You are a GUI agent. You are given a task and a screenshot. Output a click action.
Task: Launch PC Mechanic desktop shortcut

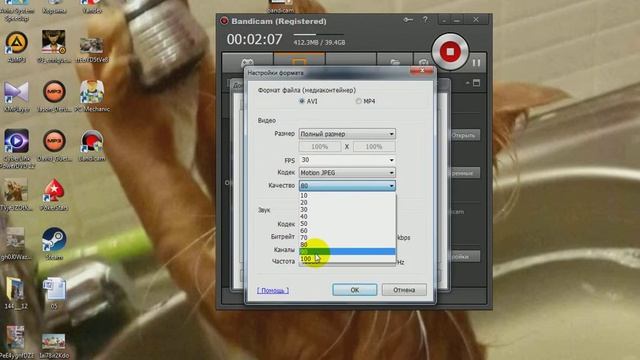pos(92,96)
